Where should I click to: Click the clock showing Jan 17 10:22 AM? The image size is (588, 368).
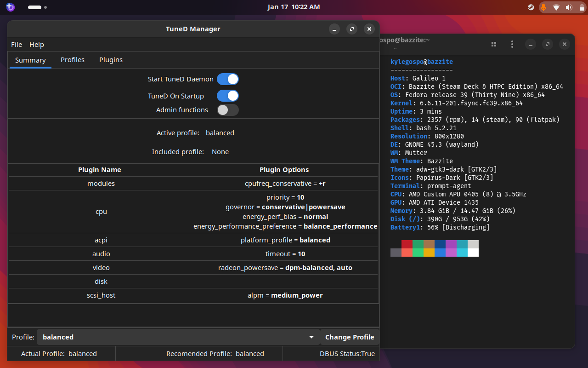[x=294, y=7]
